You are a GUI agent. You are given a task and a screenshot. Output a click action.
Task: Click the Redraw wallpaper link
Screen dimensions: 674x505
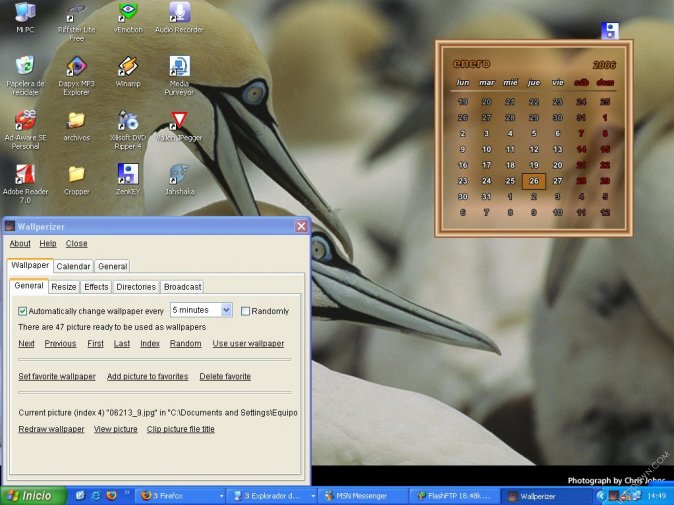[51, 429]
